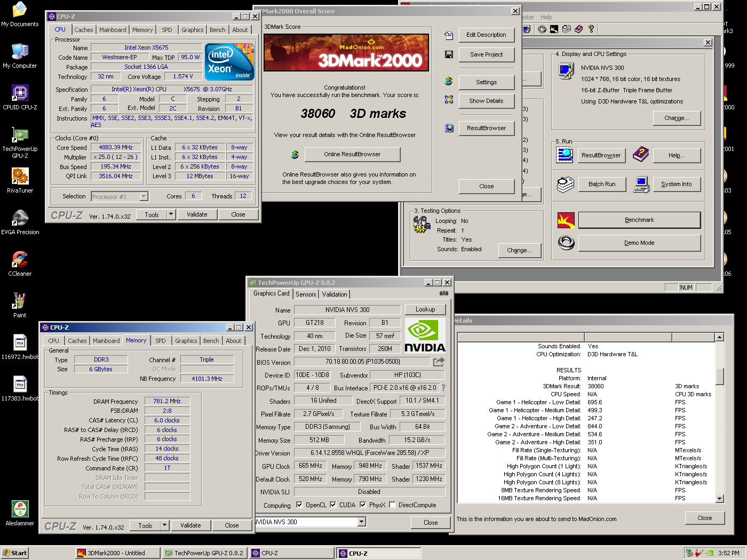Click the Display and CPU Settings monitor icon
This screenshot has height=560, width=747.
pyautogui.click(x=566, y=70)
